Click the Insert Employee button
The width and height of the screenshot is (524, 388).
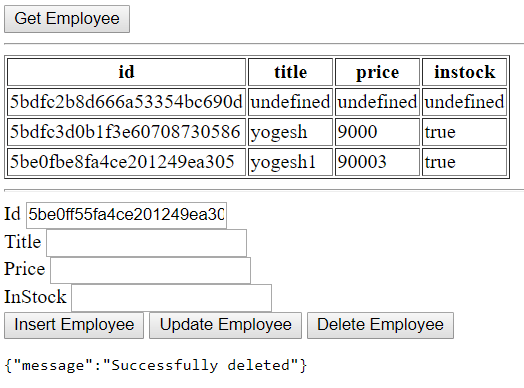point(74,325)
